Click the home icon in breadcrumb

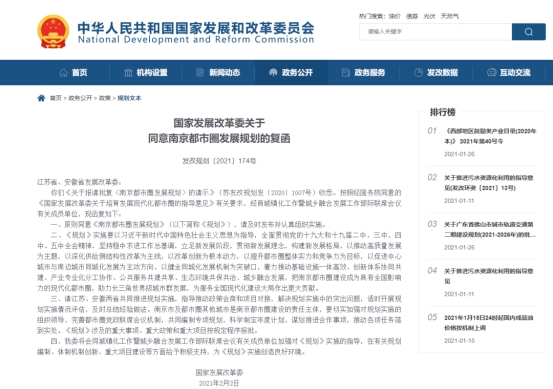click(41, 98)
